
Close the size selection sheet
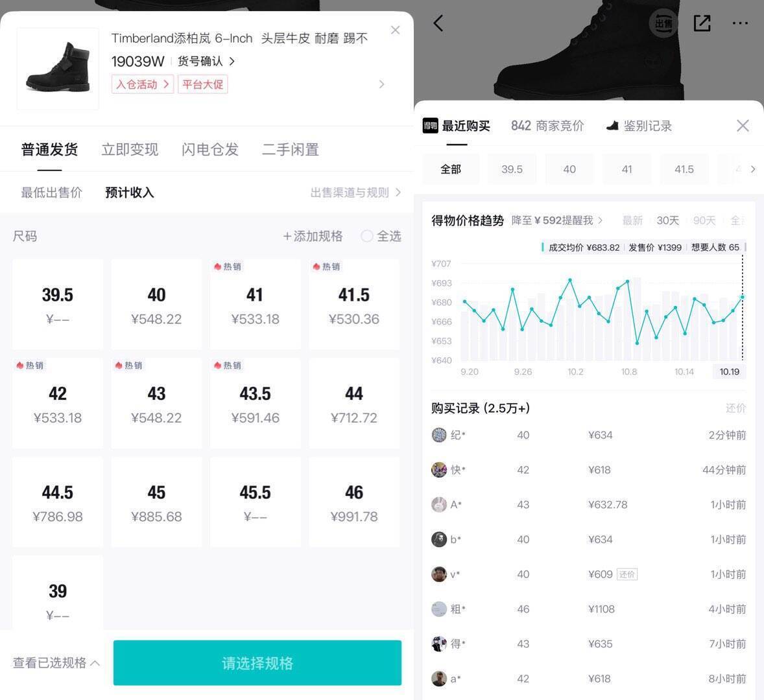(x=395, y=30)
